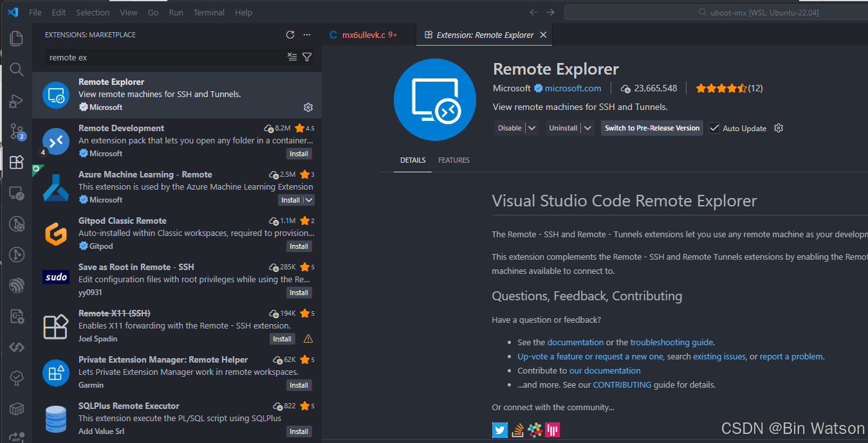Install SQLPlus Remote Executor extension

point(299,431)
